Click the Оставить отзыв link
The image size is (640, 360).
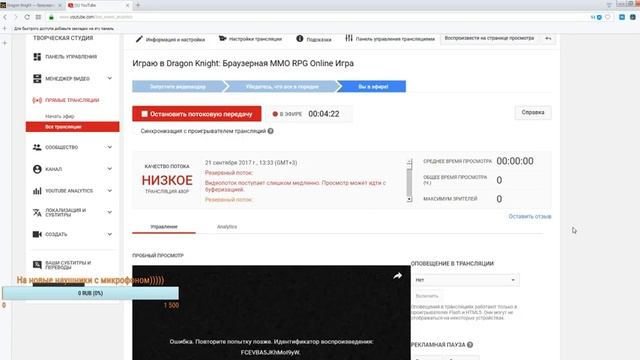point(529,216)
